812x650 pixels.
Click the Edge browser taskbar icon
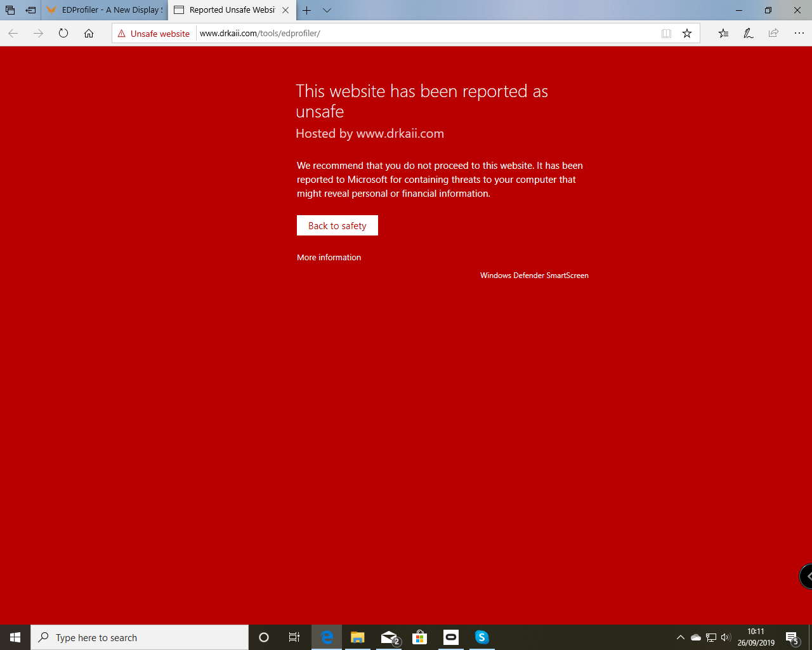point(327,637)
